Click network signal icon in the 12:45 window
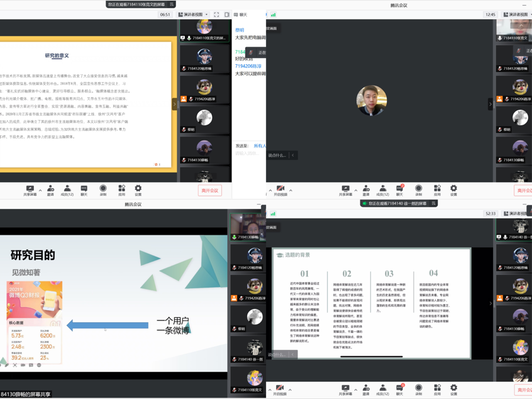This screenshot has width=532, height=399. (273, 14)
